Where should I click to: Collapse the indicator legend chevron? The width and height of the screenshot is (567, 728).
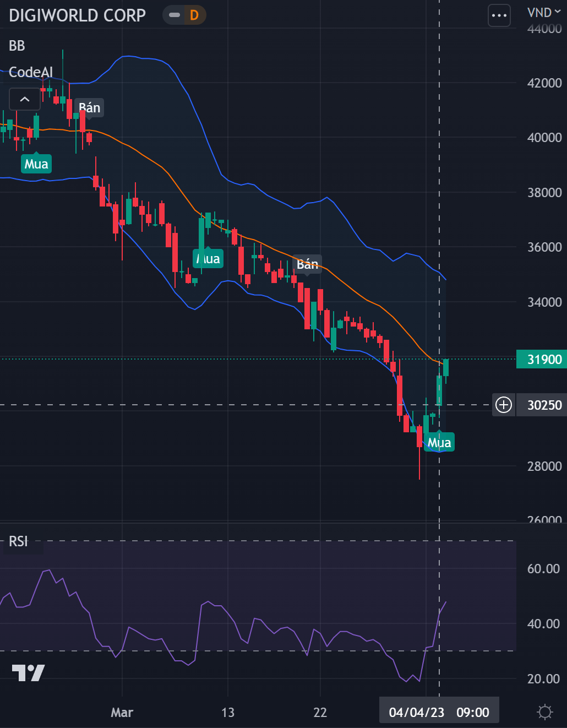point(25,99)
